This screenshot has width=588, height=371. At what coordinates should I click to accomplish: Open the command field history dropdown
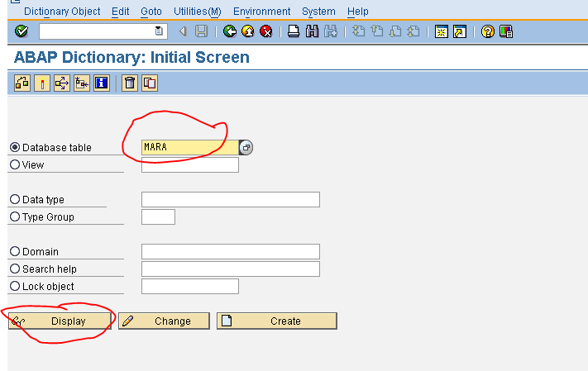point(159,31)
